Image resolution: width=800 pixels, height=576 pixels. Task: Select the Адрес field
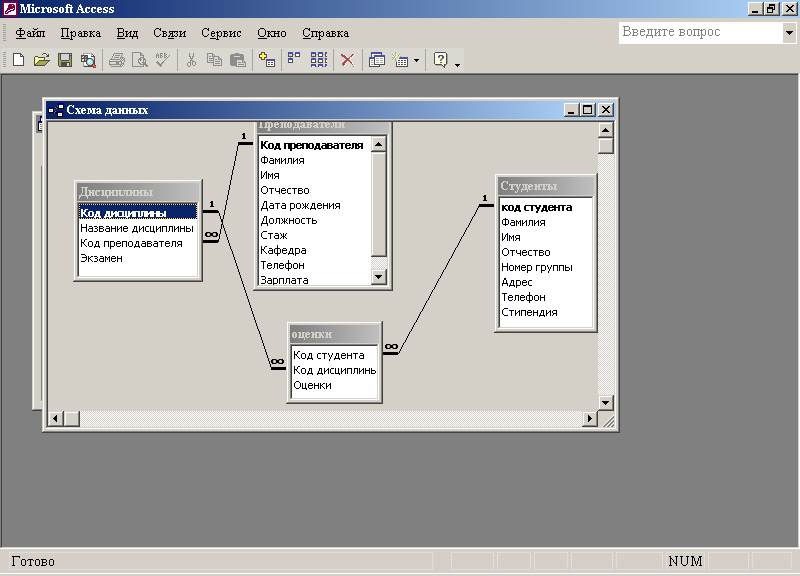click(x=545, y=282)
